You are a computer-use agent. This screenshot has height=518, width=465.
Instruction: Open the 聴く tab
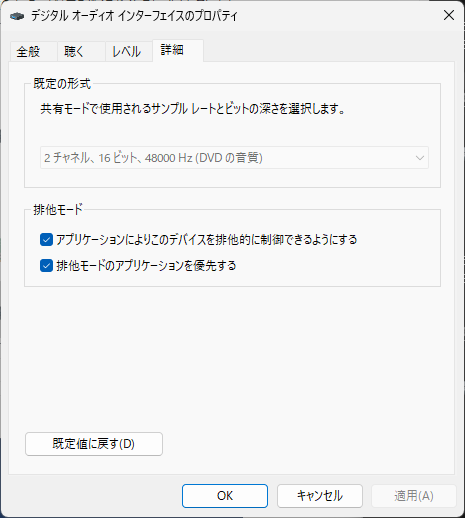point(74,52)
